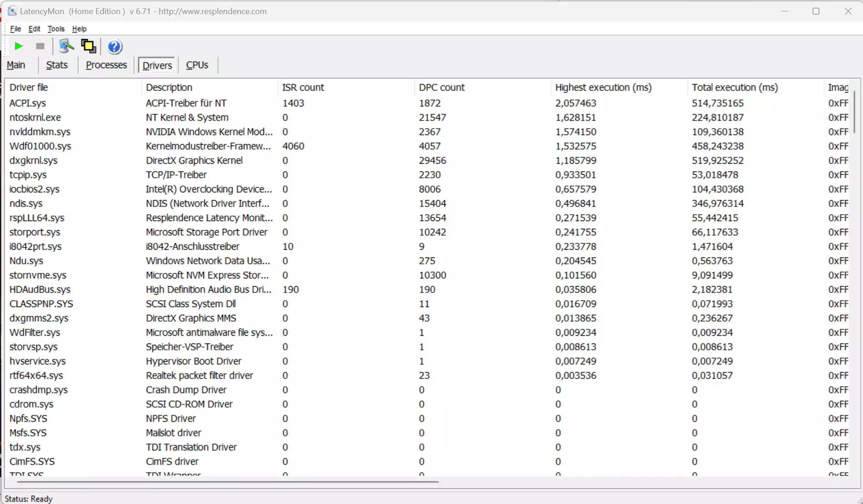The height and width of the screenshot is (504, 863).
Task: Switch to the Processes tab
Action: point(106,65)
